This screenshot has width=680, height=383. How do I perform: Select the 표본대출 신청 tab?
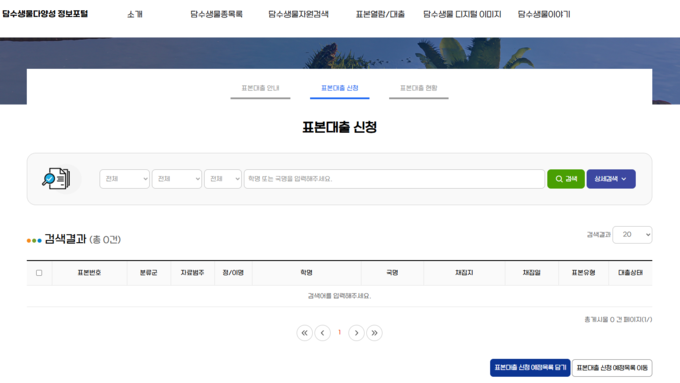pyautogui.click(x=340, y=88)
